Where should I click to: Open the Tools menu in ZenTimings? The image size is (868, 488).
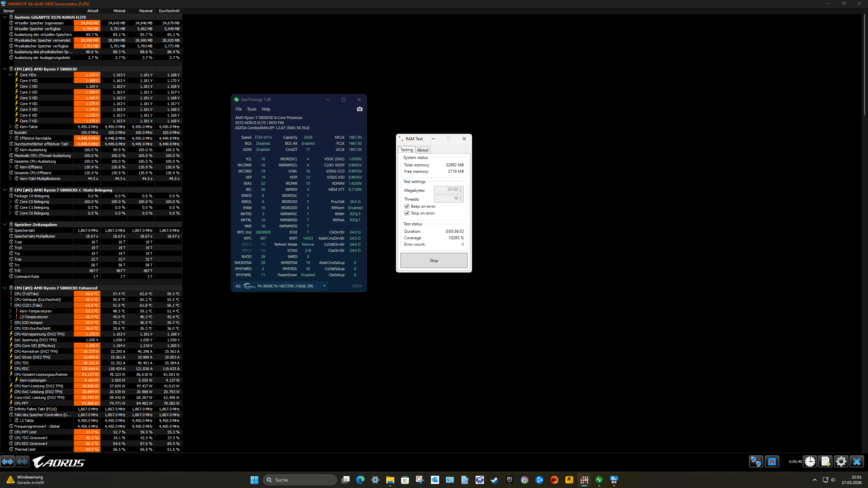(x=252, y=109)
